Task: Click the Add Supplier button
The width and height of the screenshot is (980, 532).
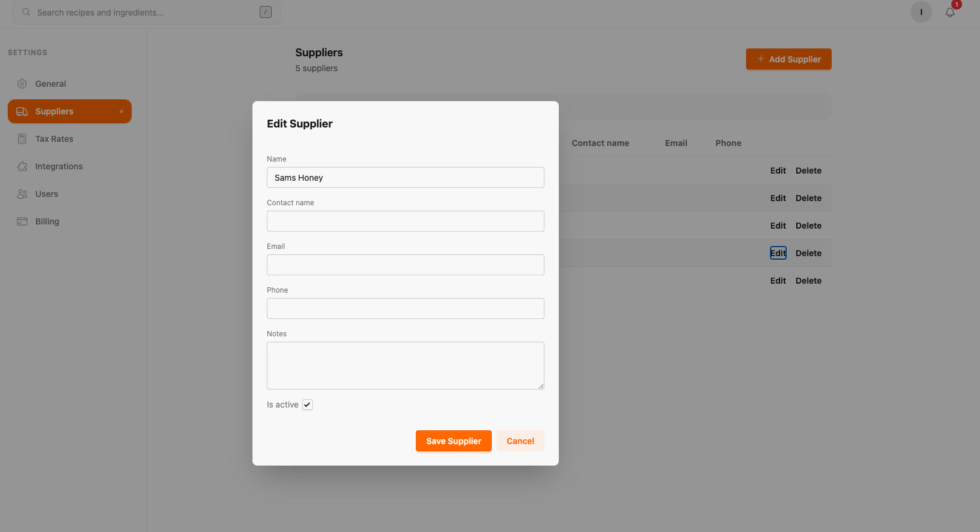Action: 789,59
